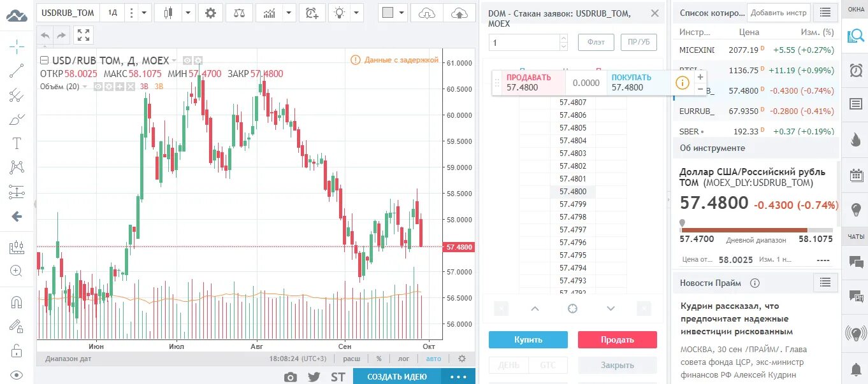The height and width of the screenshot is (384, 868).
Task: Hide the USD/RUB series via eye icon
Action: click(187, 60)
